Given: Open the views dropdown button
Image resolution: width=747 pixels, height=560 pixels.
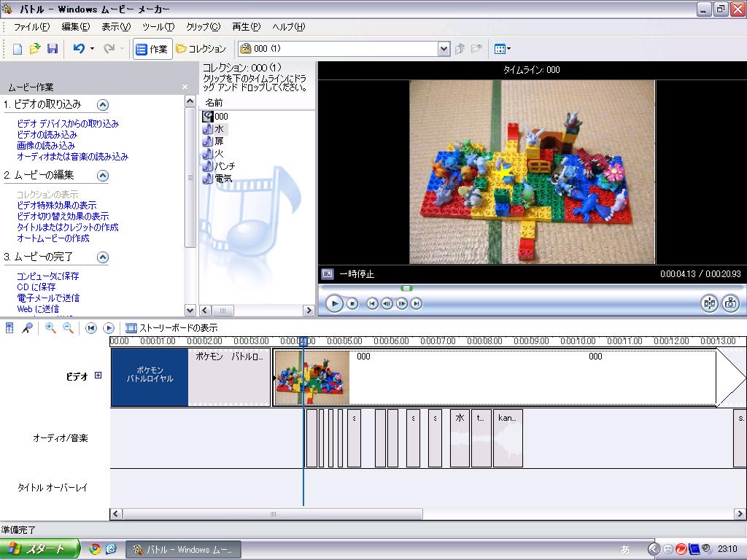Looking at the screenshot, I should 502,49.
